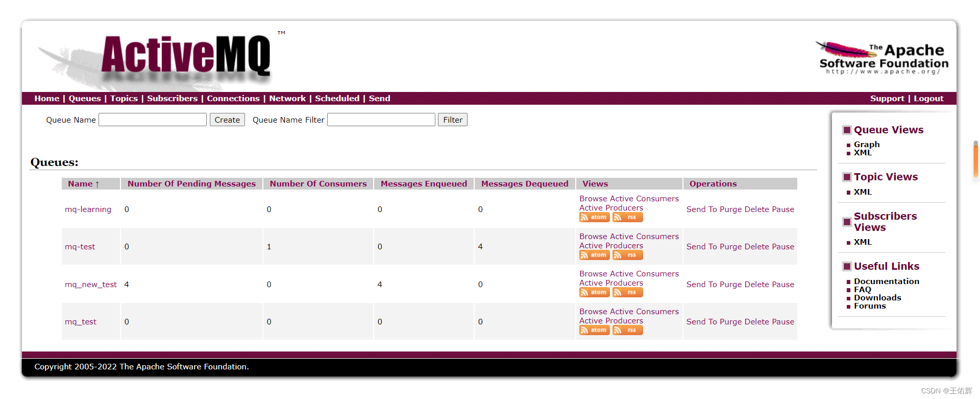Open Connections page in navigation bar
This screenshot has width=980, height=399.
tap(233, 99)
